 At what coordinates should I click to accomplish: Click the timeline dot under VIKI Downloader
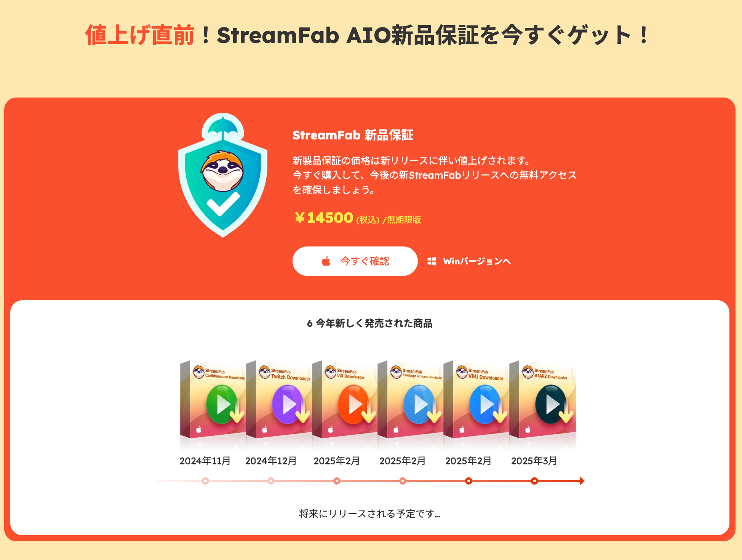[x=469, y=481]
